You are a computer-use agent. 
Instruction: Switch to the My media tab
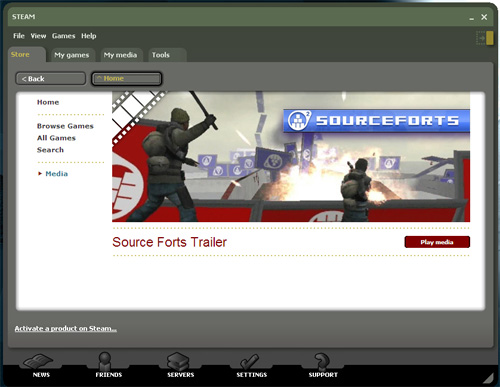click(120, 55)
